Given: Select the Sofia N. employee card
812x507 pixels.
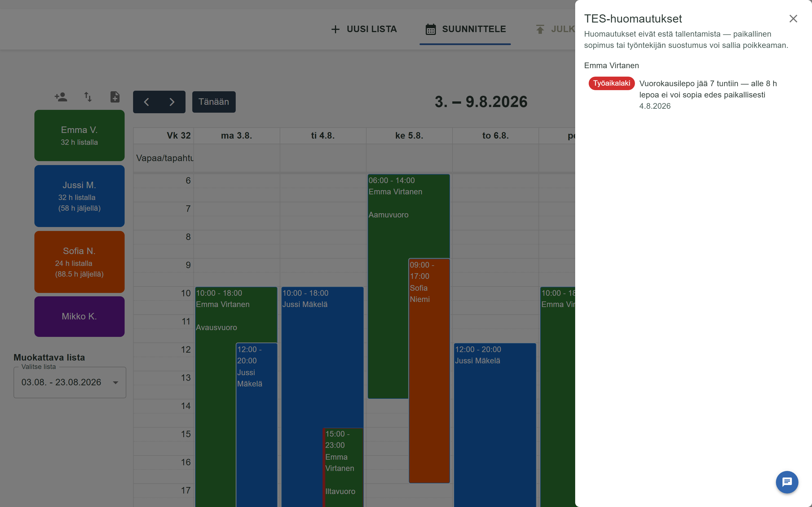Looking at the screenshot, I should [x=80, y=262].
